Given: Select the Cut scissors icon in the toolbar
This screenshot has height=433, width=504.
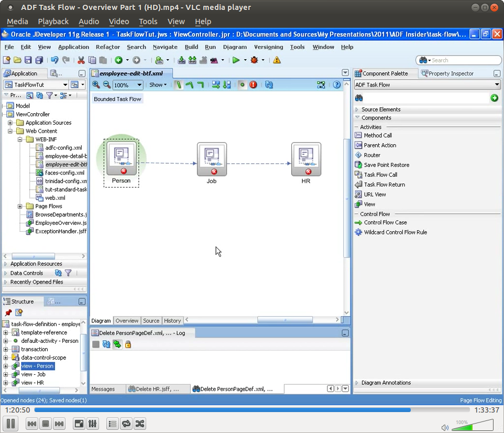Looking at the screenshot, I should click(81, 60).
